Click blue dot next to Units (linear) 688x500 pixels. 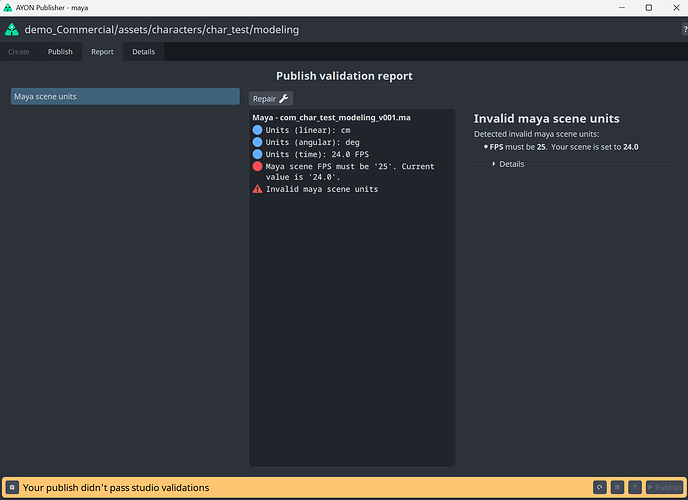coord(258,130)
